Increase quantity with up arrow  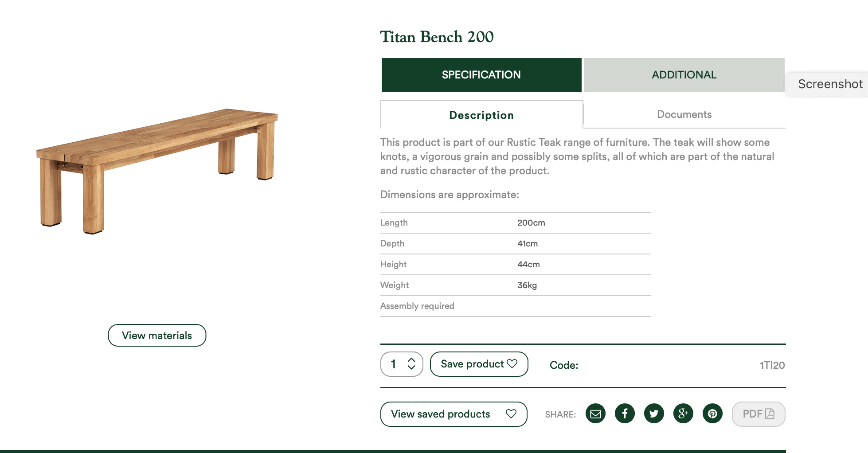[411, 359]
